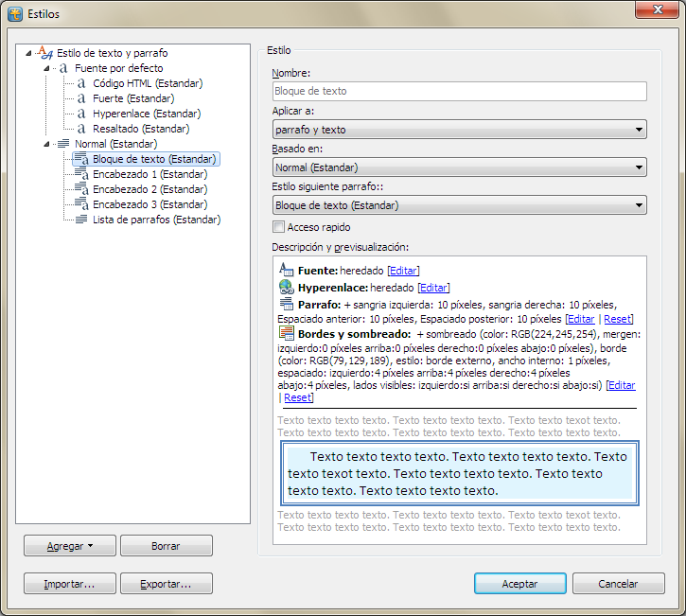Click the Lista de parrafos style icon
The height and width of the screenshot is (616, 686).
81,220
